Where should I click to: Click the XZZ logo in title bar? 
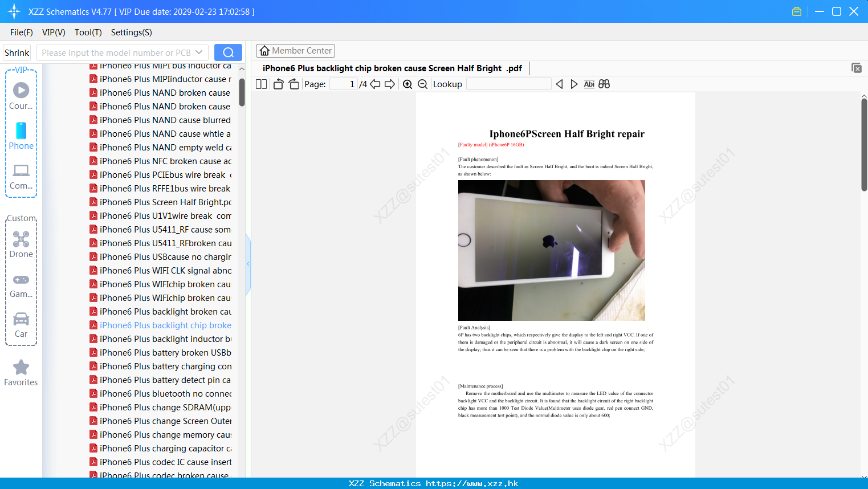(14, 11)
